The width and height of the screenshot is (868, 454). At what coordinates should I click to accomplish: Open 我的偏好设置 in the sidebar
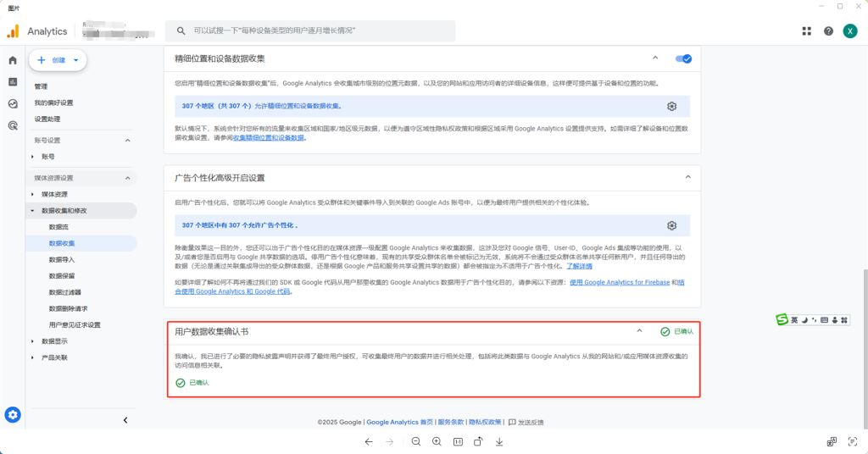pyautogui.click(x=53, y=102)
